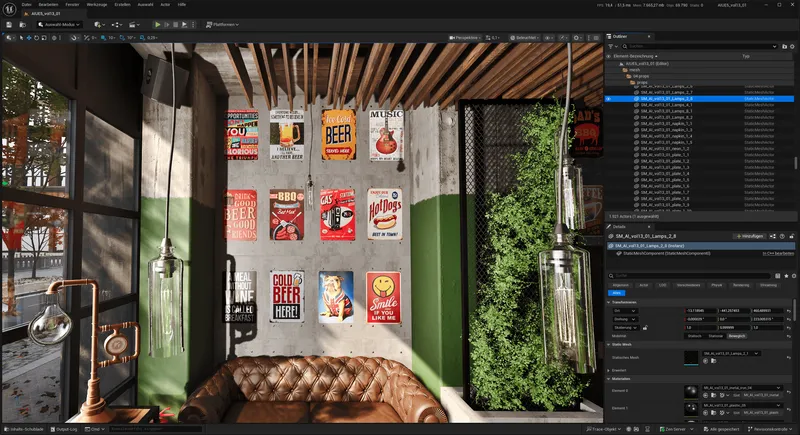800x435 pixels.
Task: Filter Details by Physik category
Action: tap(717, 285)
